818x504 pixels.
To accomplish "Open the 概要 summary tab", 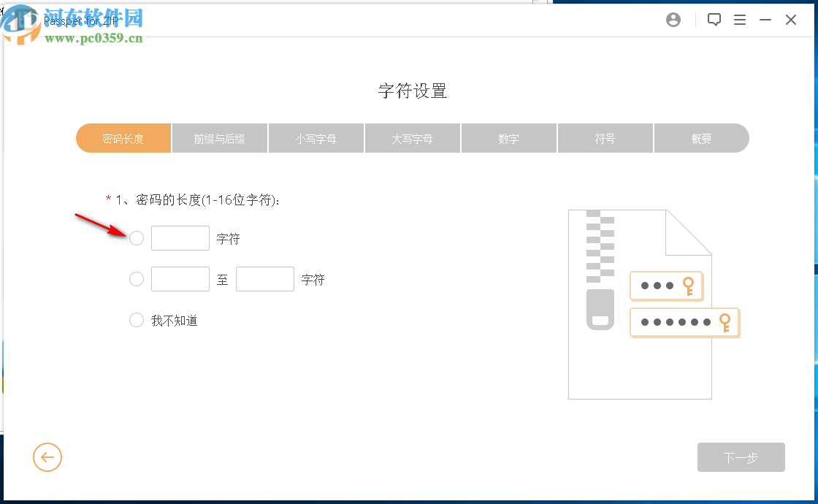I will [x=701, y=138].
